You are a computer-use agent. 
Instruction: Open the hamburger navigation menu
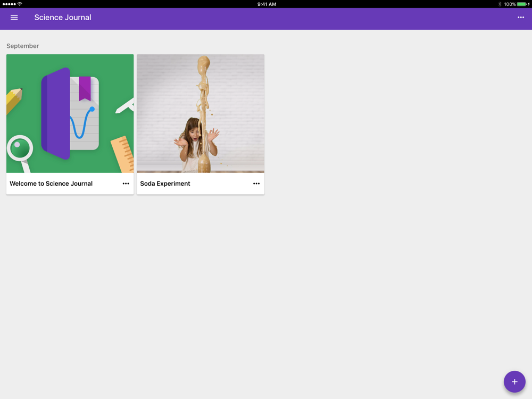pos(14,18)
